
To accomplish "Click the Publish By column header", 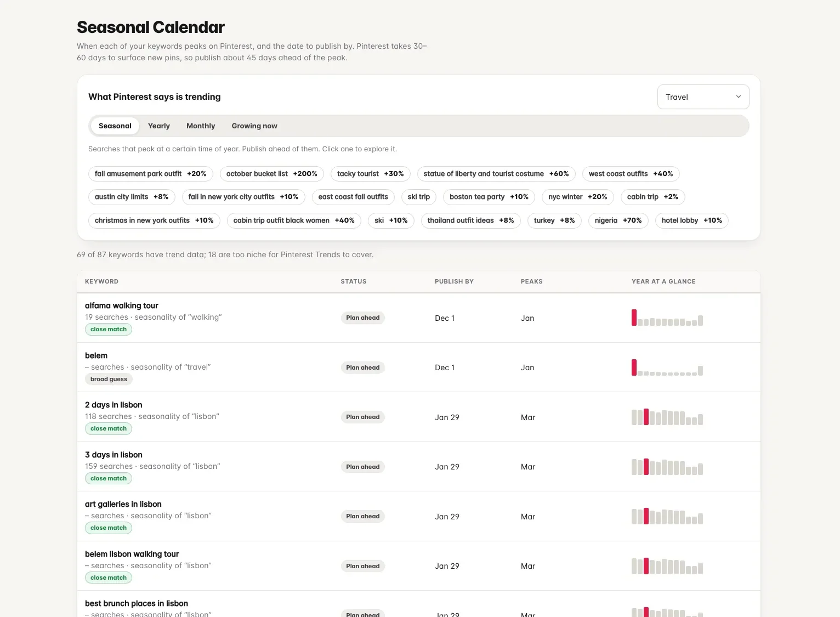I will click(x=454, y=281).
